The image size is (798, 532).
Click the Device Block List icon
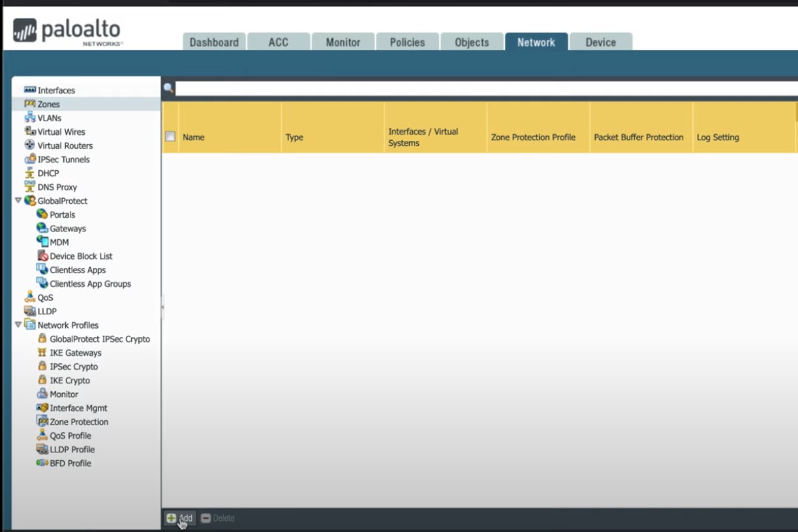pos(42,256)
